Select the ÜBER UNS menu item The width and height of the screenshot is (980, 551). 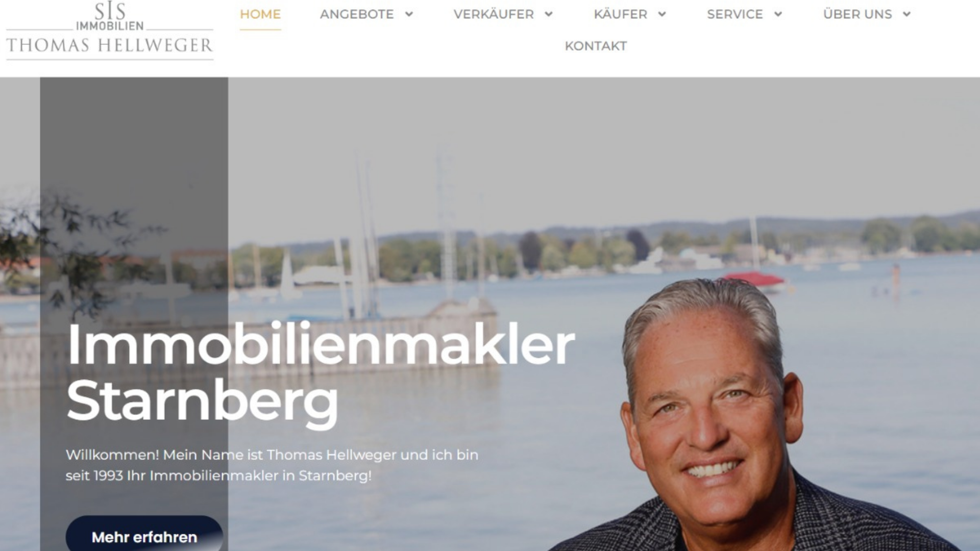pos(857,14)
